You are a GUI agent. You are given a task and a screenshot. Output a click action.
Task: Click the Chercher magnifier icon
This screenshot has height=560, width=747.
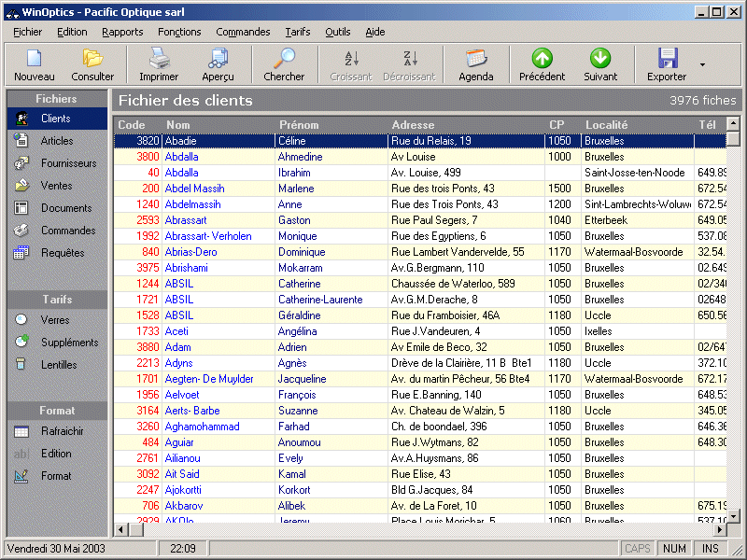tap(284, 59)
